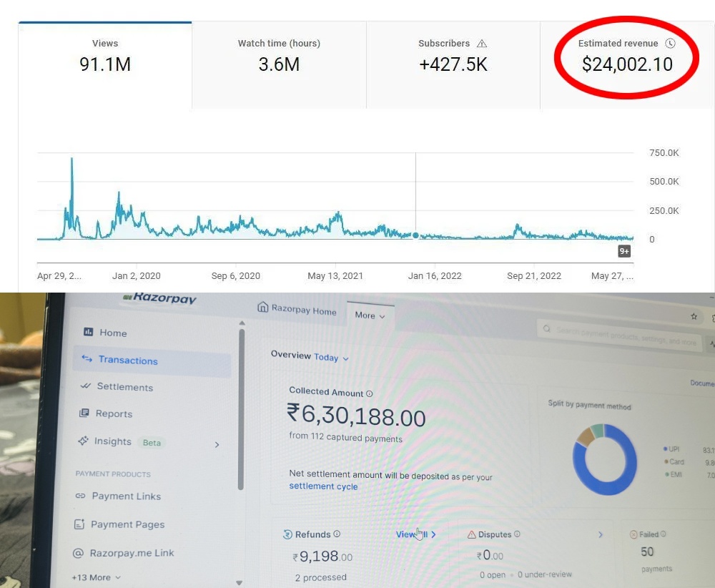Click the sidebar scrollbar up arrow
This screenshot has height=588, width=715.
pos(242,323)
